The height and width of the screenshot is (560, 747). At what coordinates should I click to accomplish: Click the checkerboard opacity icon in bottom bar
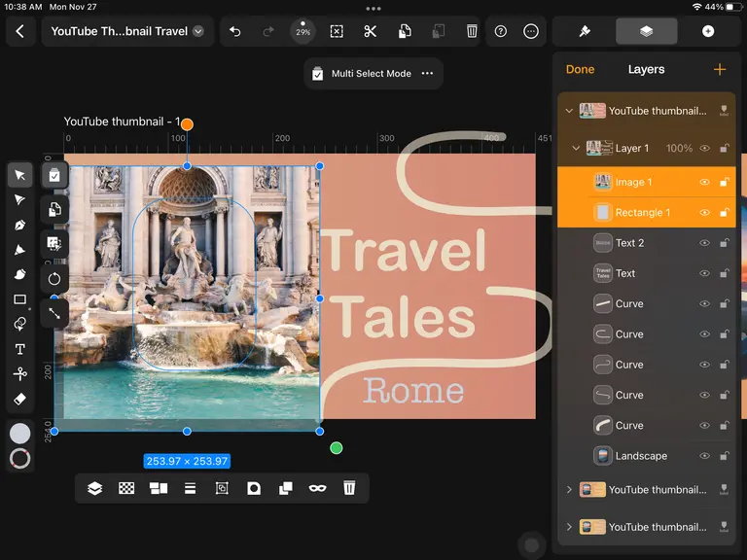(126, 488)
